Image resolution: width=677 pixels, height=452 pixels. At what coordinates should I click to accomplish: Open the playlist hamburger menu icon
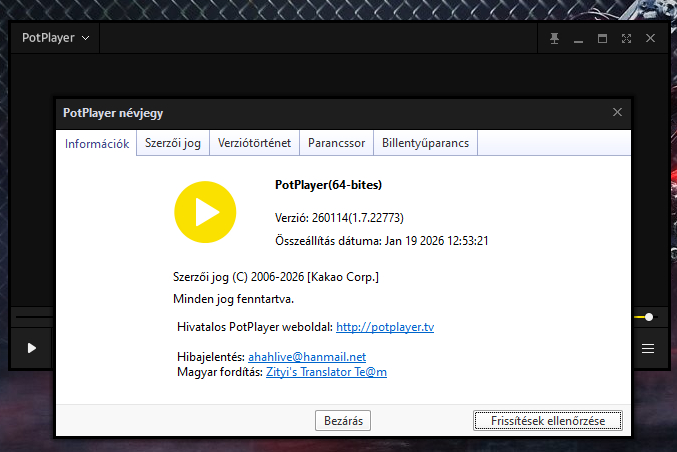click(x=648, y=348)
